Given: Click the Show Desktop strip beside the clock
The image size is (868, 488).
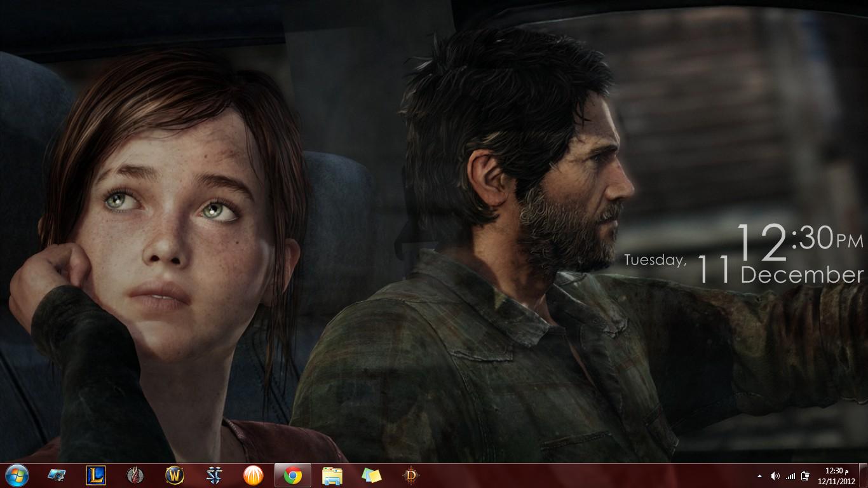Looking at the screenshot, I should click(863, 475).
